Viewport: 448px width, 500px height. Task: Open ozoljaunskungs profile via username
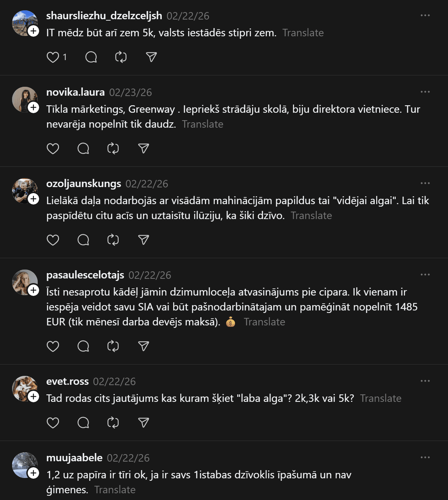(x=84, y=183)
